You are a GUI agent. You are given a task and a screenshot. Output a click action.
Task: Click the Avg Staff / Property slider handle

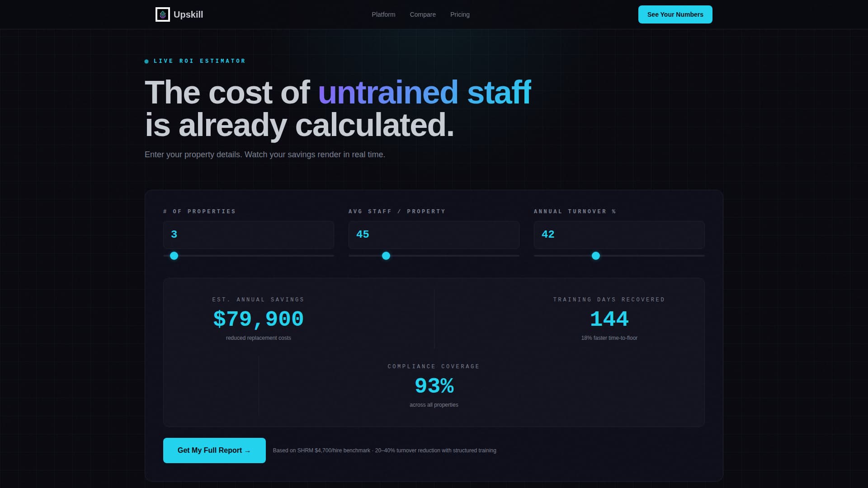click(x=386, y=256)
